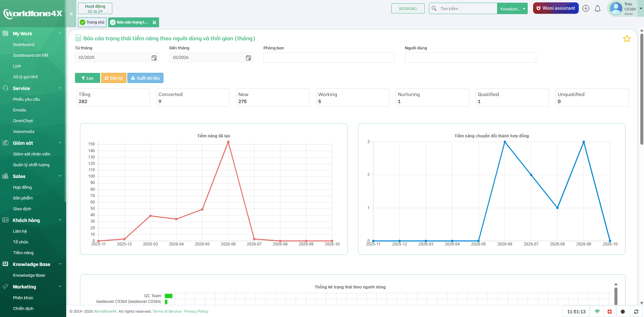Viewport: 644px width, 317px height.
Task: Click the red plus icon in bottom bar
Action: (x=610, y=311)
